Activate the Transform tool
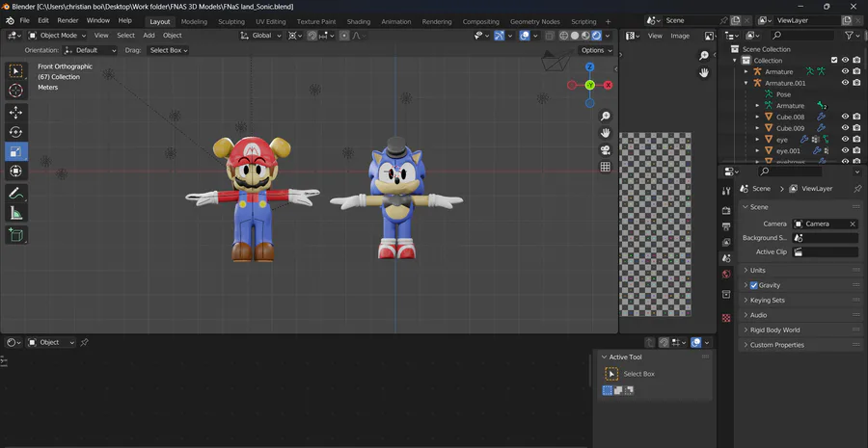 (16, 171)
